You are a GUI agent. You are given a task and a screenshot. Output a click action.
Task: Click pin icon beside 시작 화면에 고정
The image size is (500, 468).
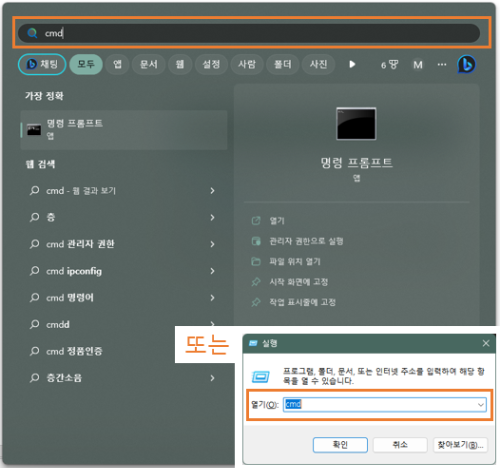[x=256, y=282]
